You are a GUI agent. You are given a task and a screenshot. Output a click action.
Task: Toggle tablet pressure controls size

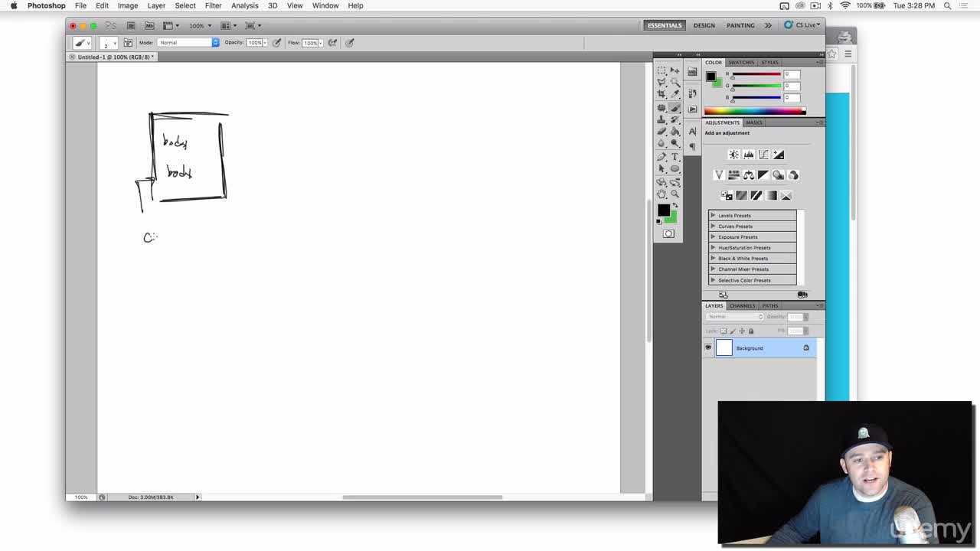[350, 42]
